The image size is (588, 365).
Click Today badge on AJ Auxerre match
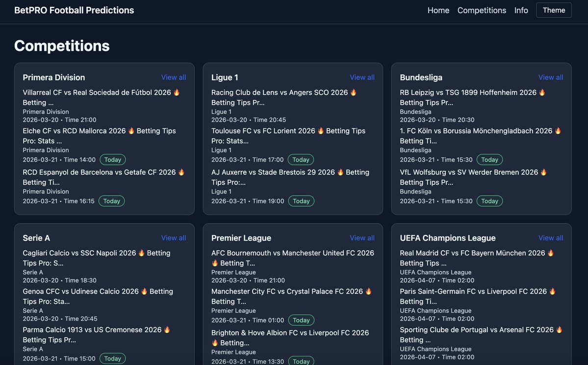pyautogui.click(x=301, y=201)
